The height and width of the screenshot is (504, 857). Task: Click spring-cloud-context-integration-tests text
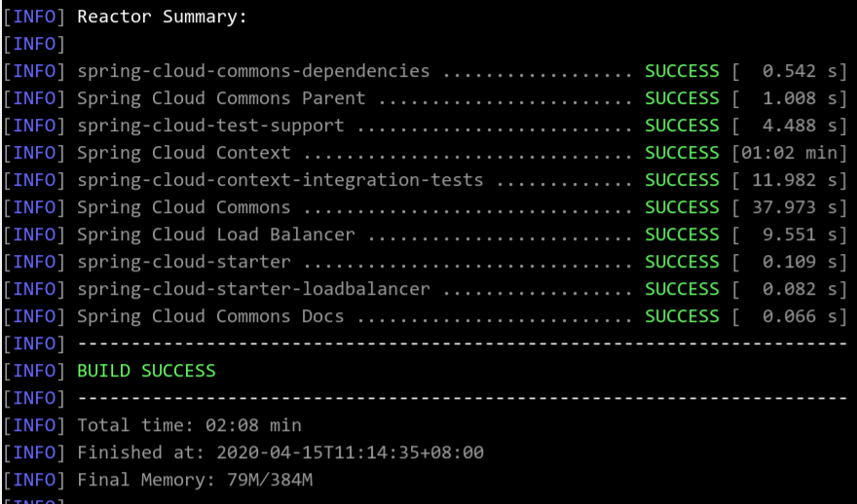pyautogui.click(x=280, y=180)
